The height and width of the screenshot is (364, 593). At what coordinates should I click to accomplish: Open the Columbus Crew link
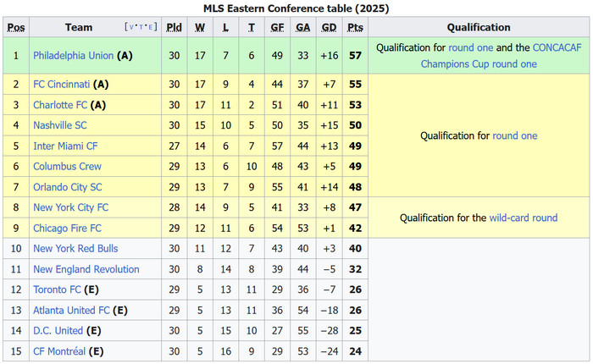(x=67, y=167)
